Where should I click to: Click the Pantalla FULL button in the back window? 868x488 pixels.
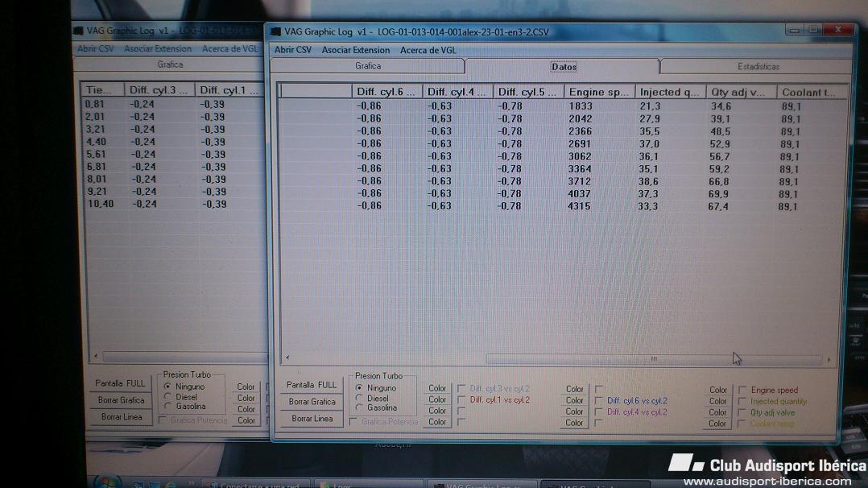click(x=120, y=383)
